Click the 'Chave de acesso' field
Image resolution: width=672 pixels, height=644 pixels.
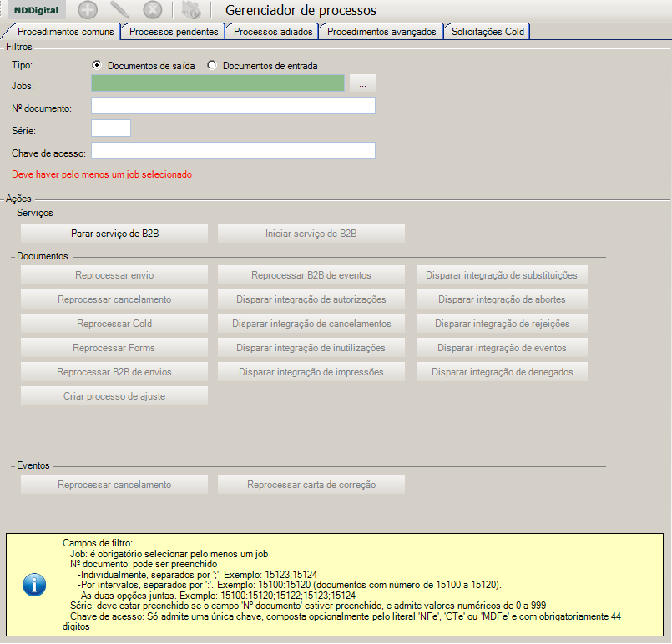click(233, 151)
